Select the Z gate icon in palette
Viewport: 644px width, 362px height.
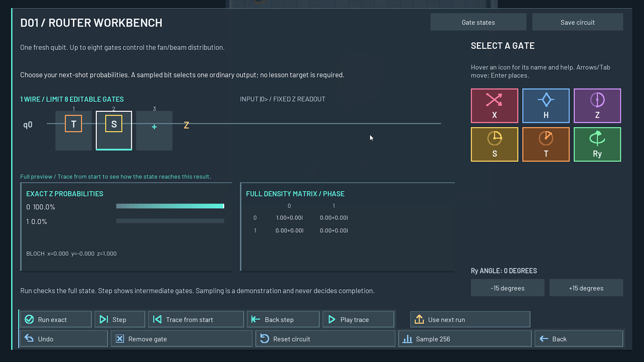pyautogui.click(x=597, y=106)
